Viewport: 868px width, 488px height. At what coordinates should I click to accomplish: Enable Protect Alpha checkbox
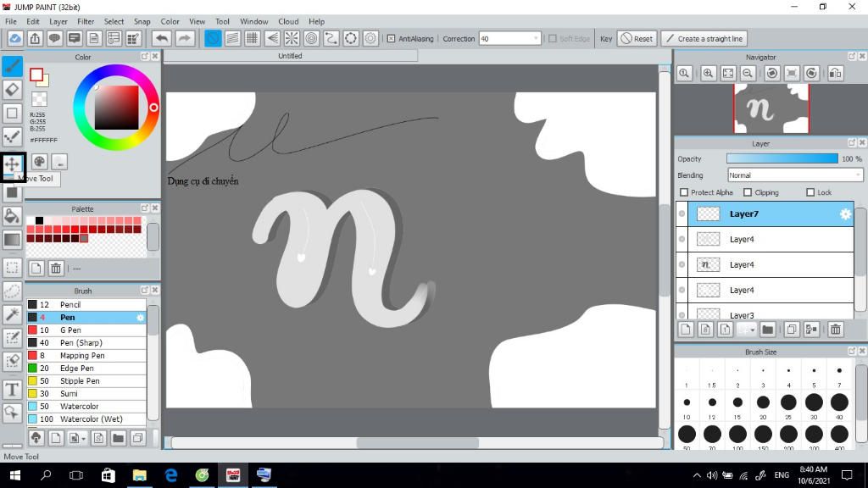tap(684, 192)
